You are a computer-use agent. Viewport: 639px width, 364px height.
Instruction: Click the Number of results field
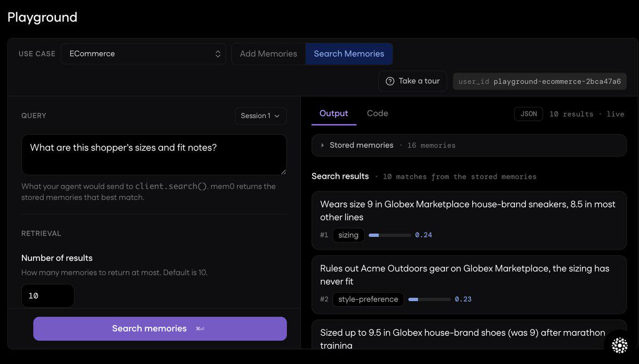[x=47, y=296]
